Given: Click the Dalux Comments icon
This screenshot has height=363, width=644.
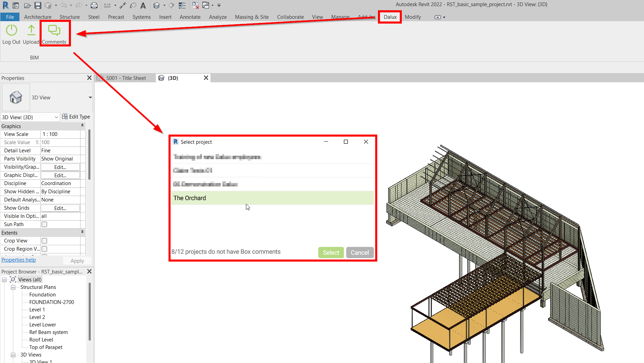Looking at the screenshot, I should point(54,31).
